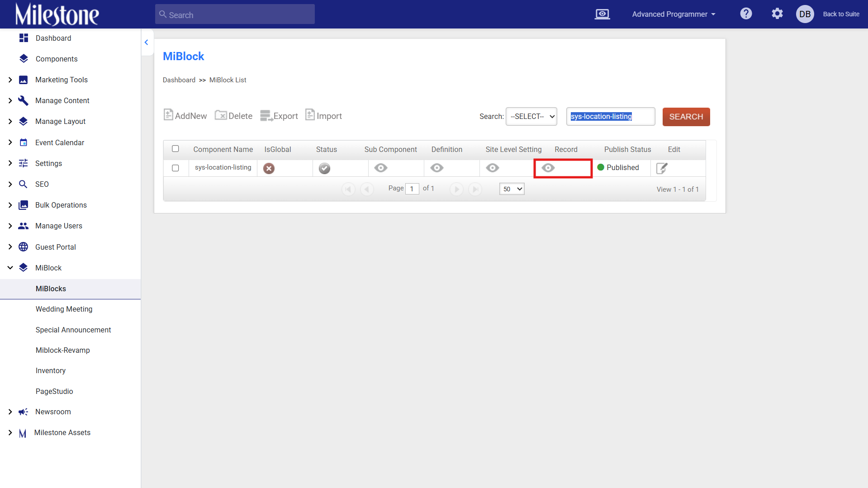Click the Published status cell
868x488 pixels.
tap(622, 168)
